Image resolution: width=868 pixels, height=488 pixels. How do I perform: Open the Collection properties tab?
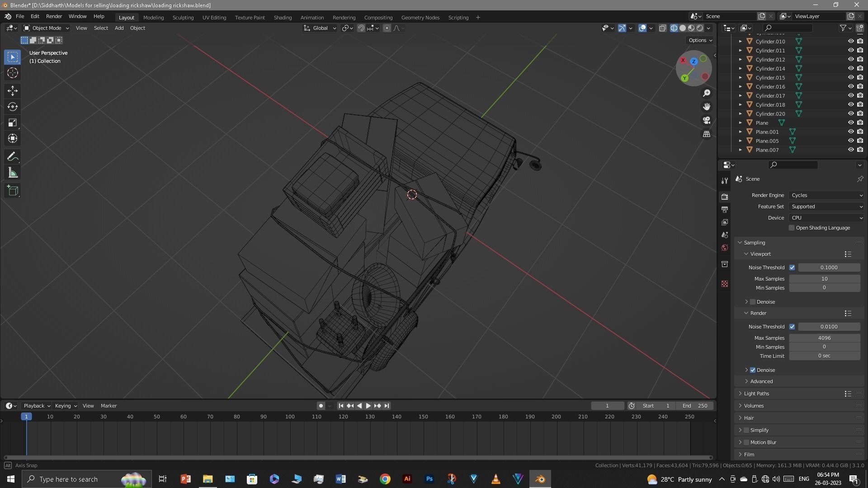coord(725,264)
